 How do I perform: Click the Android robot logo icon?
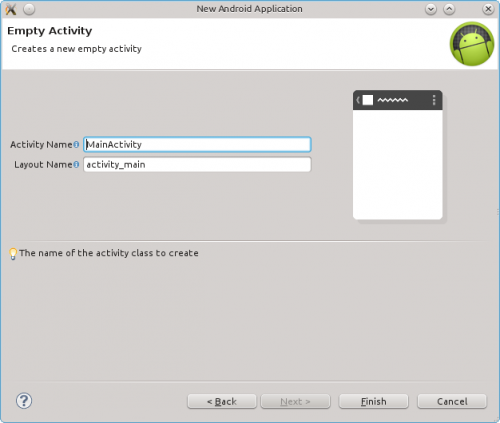472,44
